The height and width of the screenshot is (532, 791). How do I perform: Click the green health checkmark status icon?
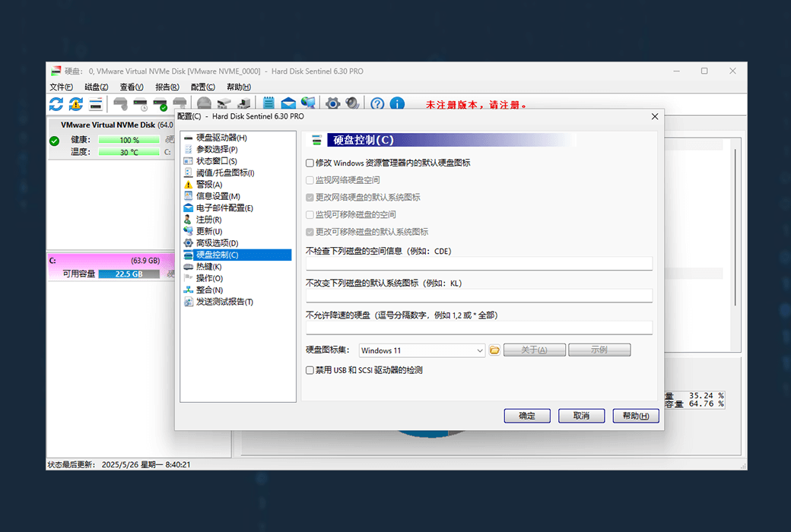tap(55, 141)
